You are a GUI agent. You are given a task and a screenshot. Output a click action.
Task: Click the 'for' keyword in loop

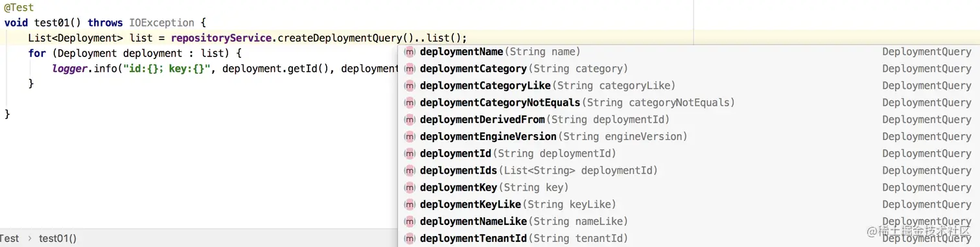click(x=37, y=53)
